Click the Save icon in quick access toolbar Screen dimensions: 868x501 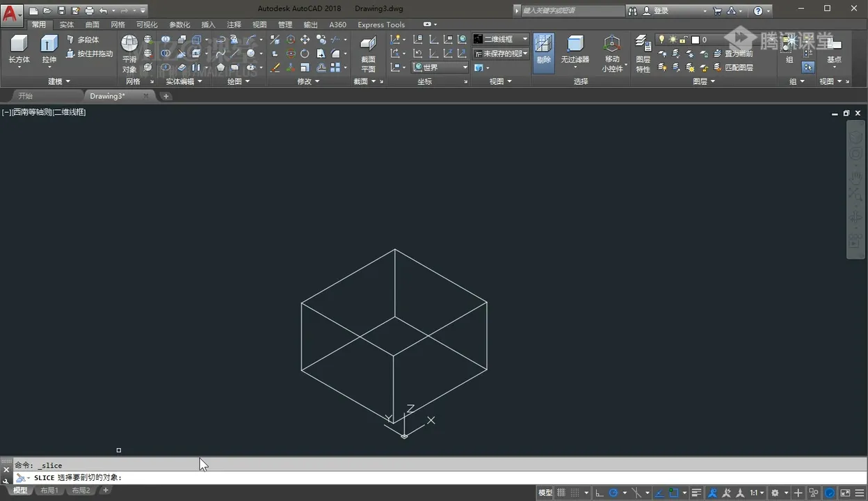(x=61, y=10)
